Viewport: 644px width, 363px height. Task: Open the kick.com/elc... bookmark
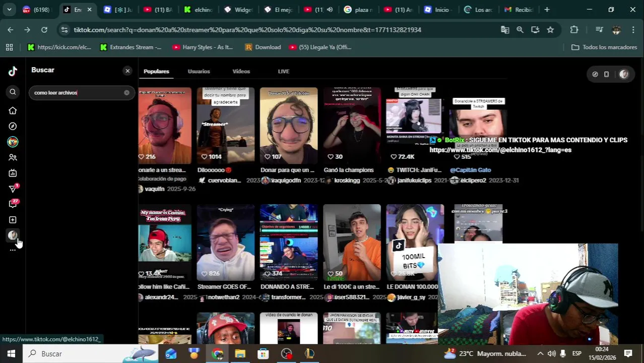59,47
